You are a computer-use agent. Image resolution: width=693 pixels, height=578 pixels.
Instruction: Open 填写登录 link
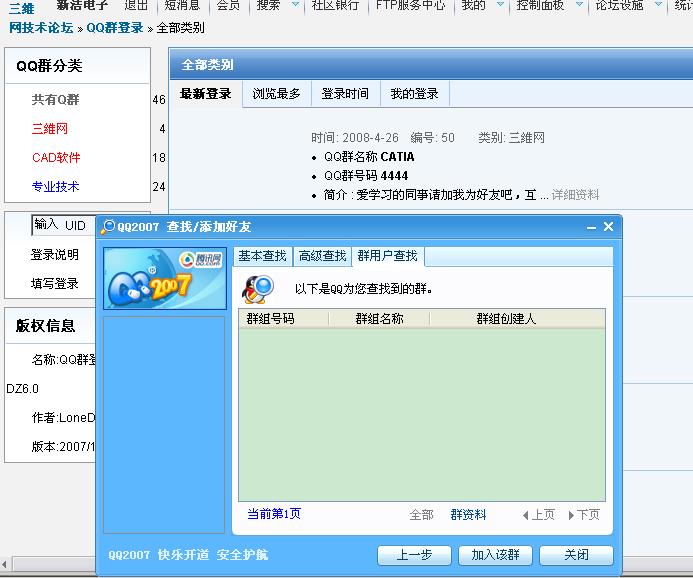pyautogui.click(x=55, y=284)
